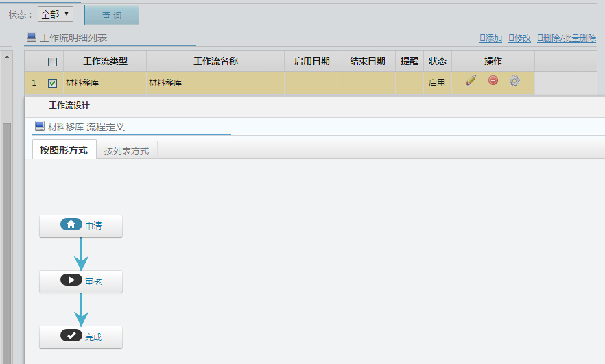The image size is (605, 364).
Task: Click the checkmark icon on 完成 node
Action: point(71,336)
